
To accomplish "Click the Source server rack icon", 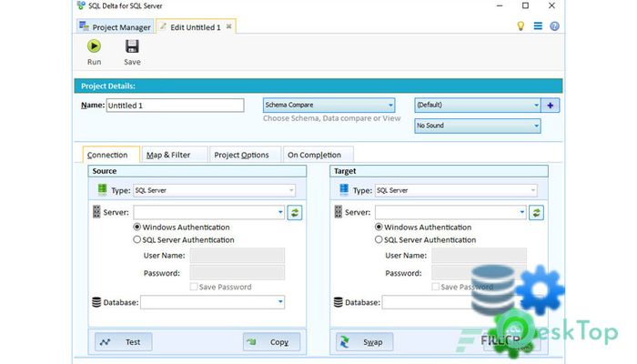I will tap(96, 212).
